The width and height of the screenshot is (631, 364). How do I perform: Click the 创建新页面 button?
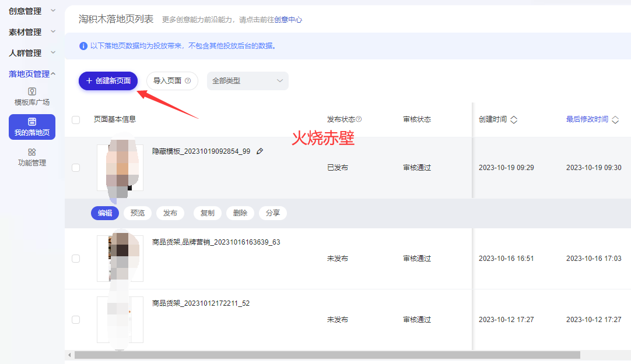pos(108,81)
